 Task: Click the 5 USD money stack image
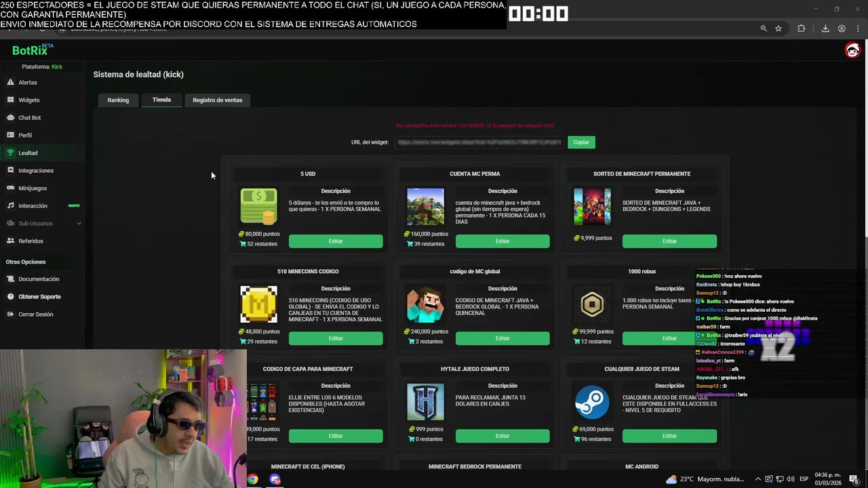click(x=258, y=207)
